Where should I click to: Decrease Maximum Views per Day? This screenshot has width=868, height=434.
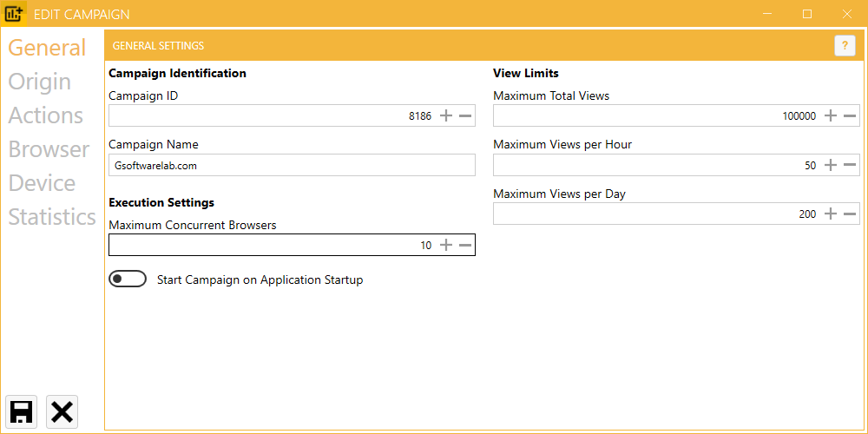pos(850,214)
